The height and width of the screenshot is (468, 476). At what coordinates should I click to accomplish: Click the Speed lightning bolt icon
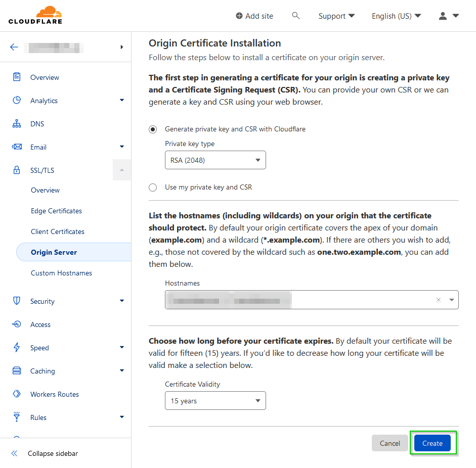(17, 348)
